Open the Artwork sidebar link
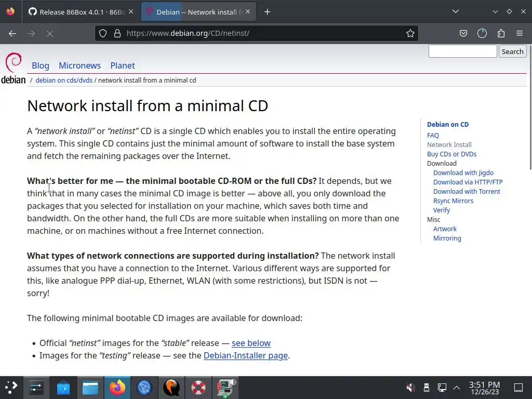532x399 pixels. click(x=445, y=229)
